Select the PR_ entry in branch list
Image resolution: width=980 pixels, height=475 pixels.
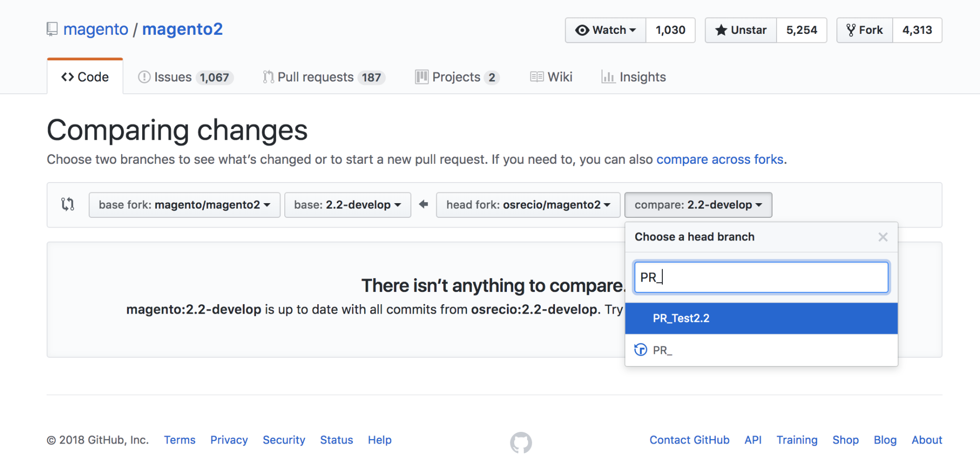tap(761, 350)
